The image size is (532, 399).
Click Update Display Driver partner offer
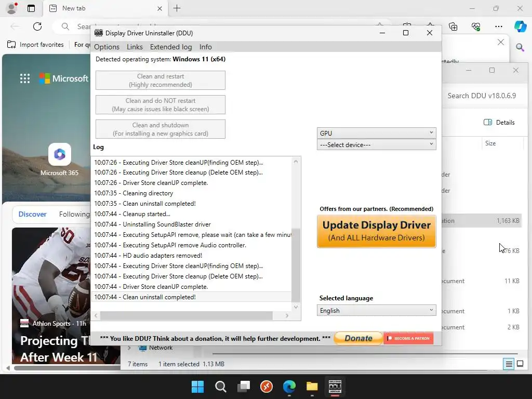(x=376, y=231)
